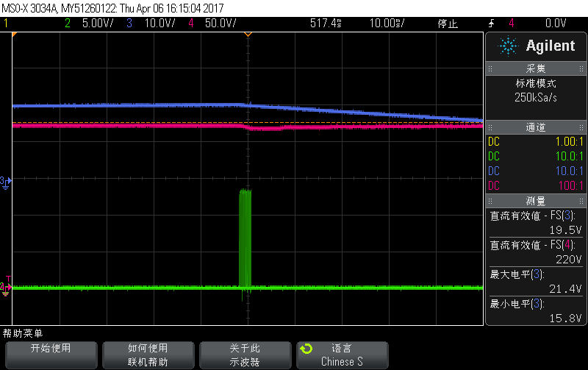Click the 直流有效值 FS(4) measurement 220V
The image size is (588, 370).
(536, 252)
